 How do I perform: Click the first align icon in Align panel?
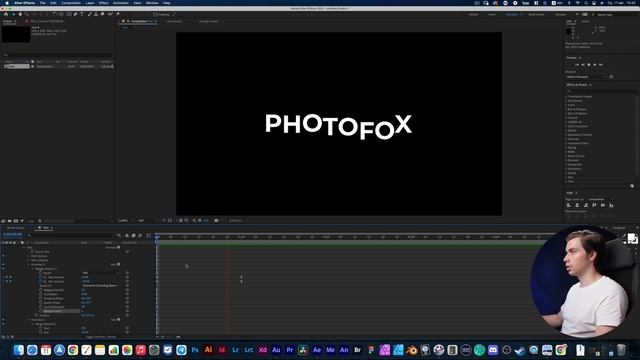568,205
